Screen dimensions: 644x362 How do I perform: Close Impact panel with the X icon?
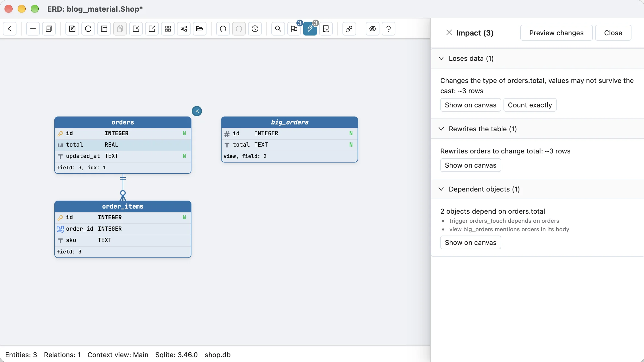pos(449,32)
